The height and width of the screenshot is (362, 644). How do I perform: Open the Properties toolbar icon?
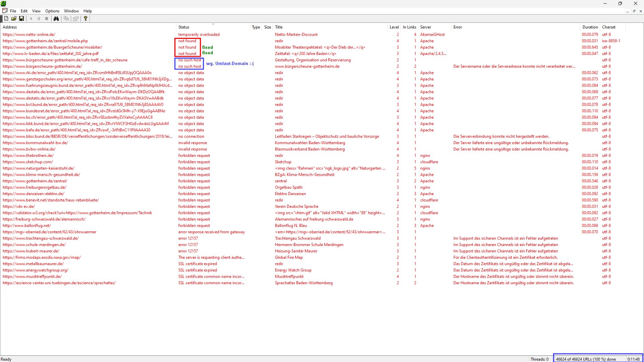click(x=76, y=19)
